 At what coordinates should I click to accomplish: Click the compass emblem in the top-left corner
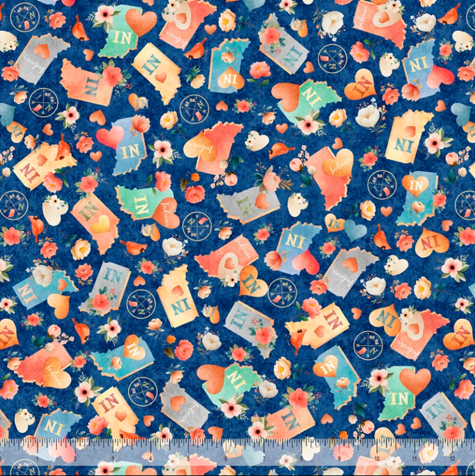click(25, 17)
